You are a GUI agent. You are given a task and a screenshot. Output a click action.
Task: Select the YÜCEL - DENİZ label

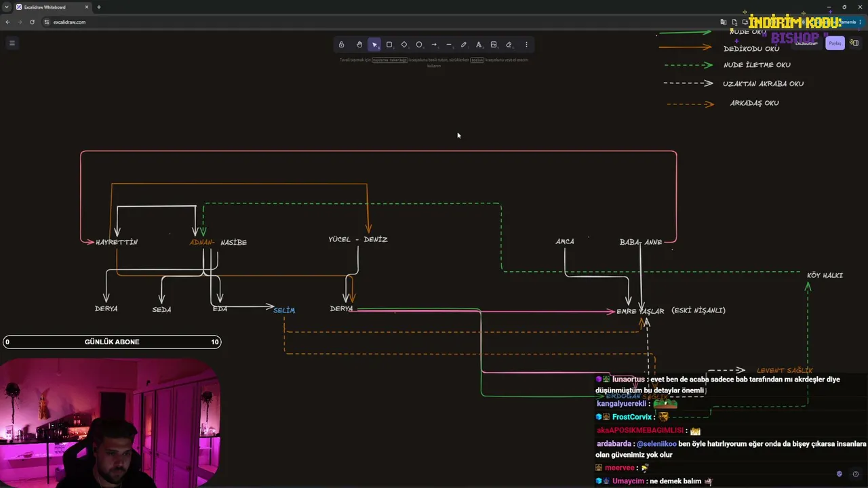point(358,239)
